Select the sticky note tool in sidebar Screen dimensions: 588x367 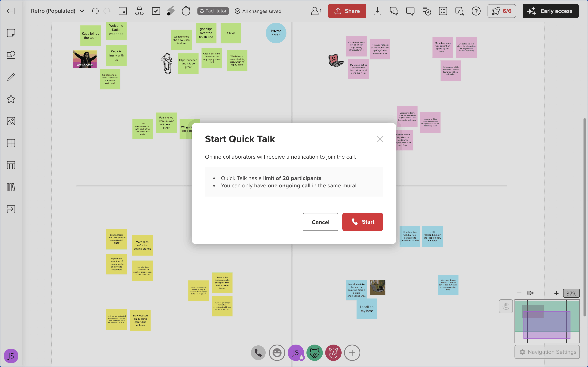11,33
